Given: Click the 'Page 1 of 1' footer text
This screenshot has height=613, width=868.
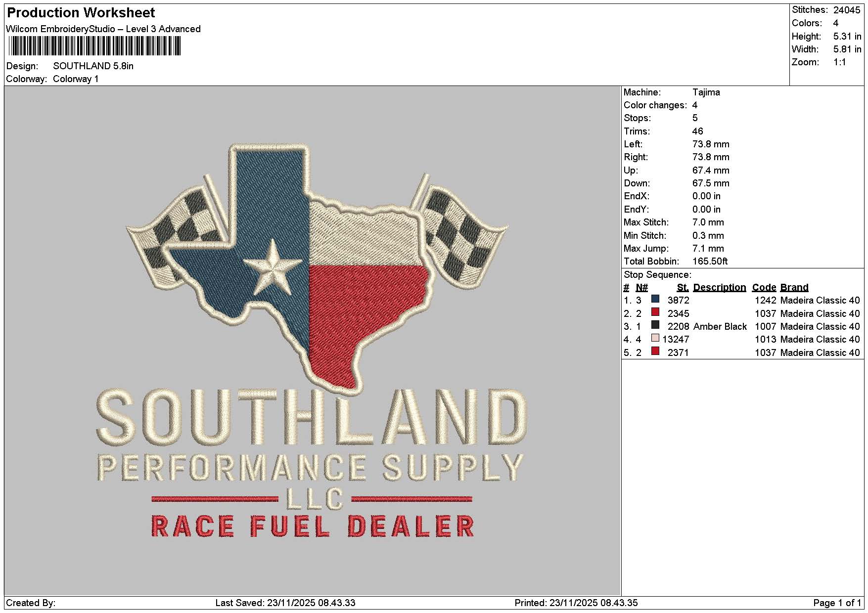Looking at the screenshot, I should [x=837, y=603].
